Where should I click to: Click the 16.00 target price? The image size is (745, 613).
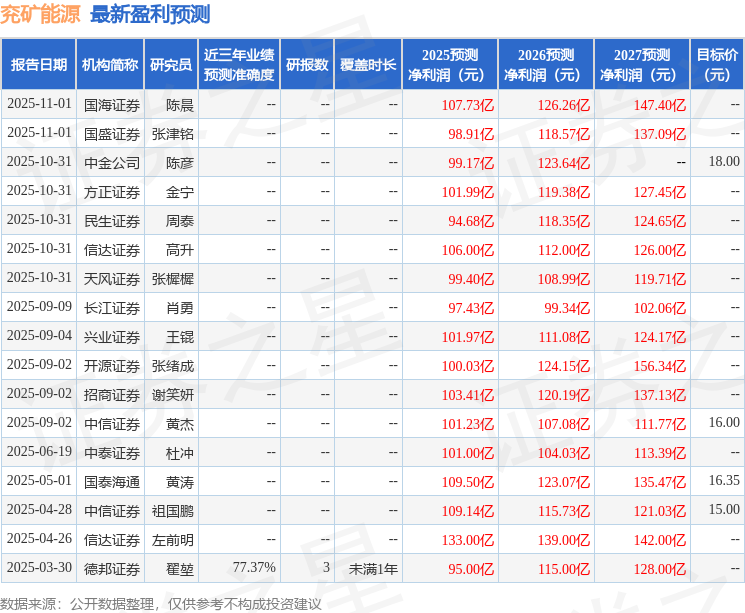click(x=724, y=422)
